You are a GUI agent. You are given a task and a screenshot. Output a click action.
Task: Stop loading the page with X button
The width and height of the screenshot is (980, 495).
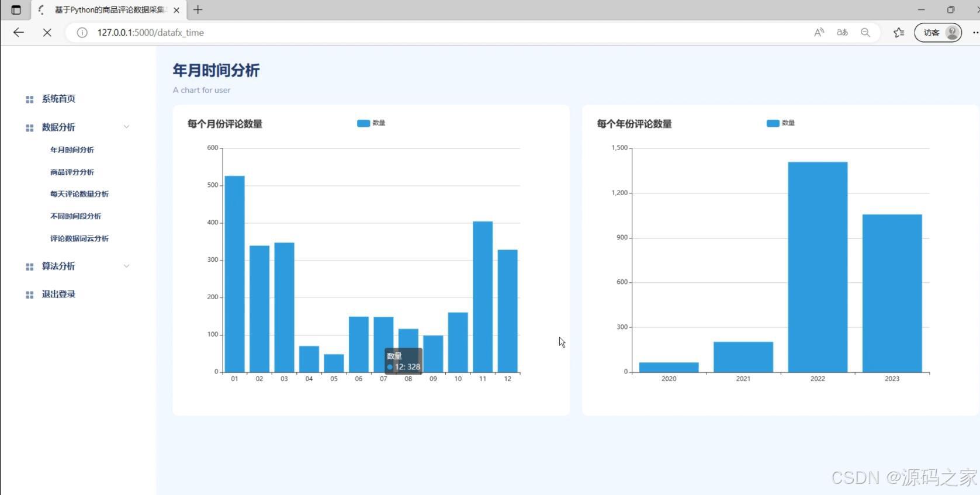(x=47, y=33)
